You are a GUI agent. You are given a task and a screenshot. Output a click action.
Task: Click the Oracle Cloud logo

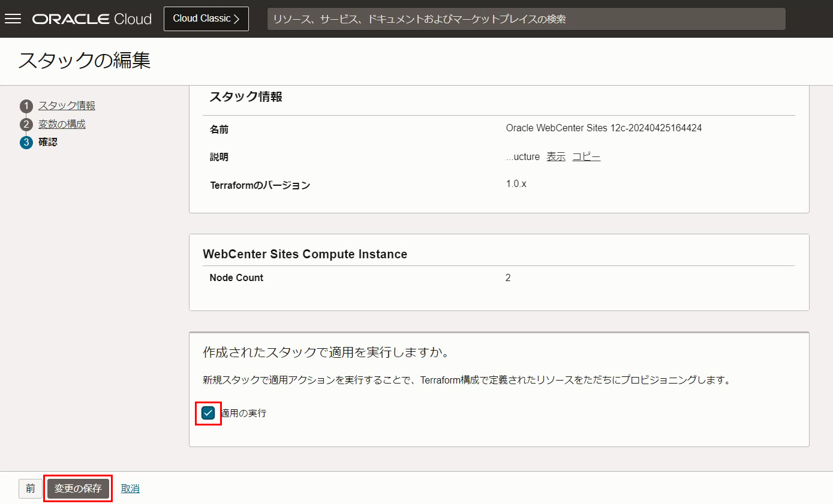[x=92, y=19]
